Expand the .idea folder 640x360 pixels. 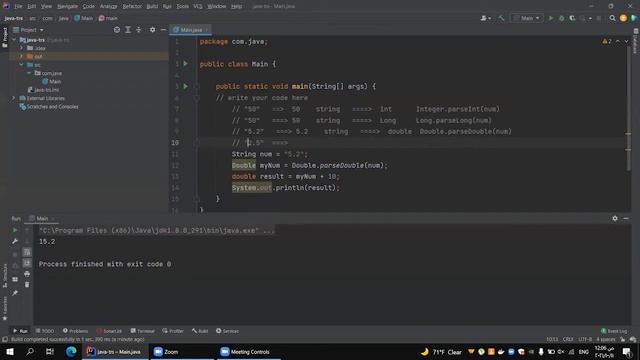pyautogui.click(x=22, y=48)
